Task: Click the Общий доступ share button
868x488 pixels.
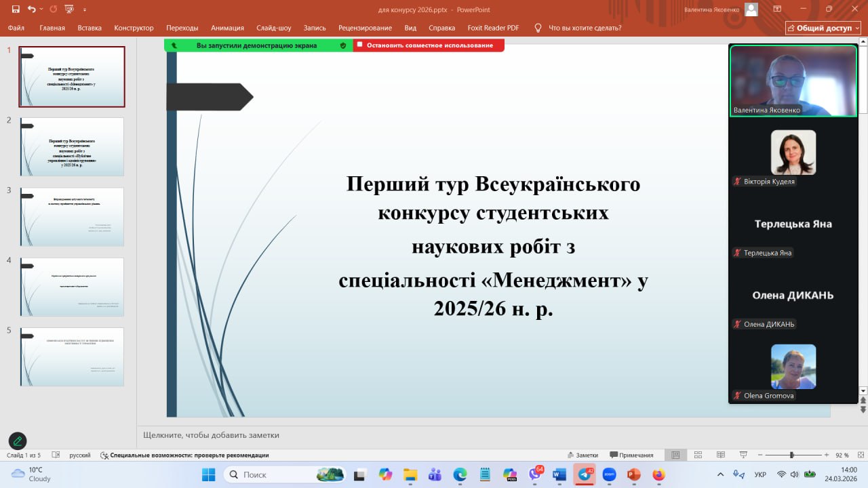Action: coord(823,28)
